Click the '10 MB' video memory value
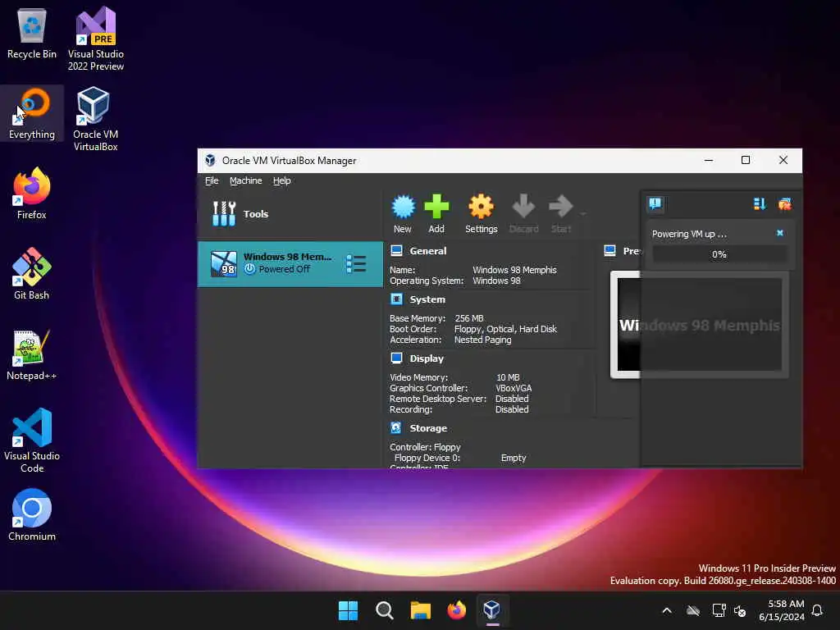 coord(508,377)
